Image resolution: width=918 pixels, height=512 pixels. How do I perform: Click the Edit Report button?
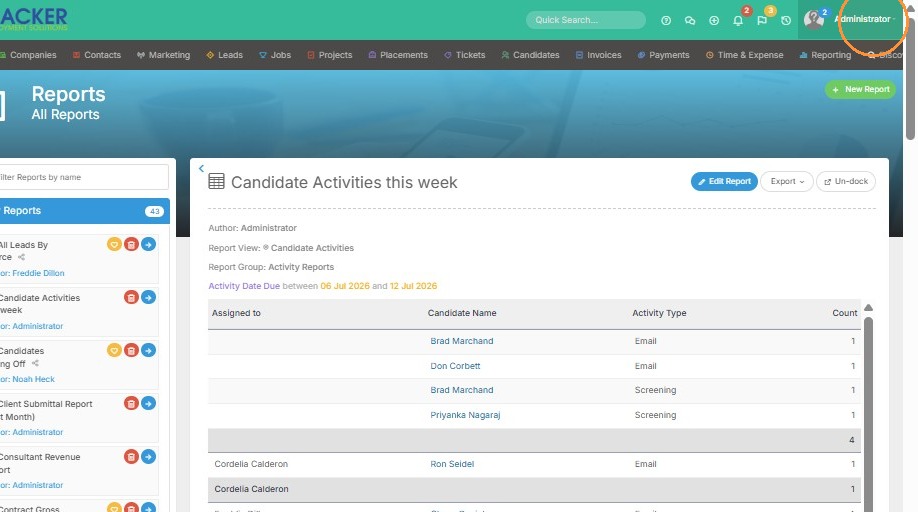pyautogui.click(x=724, y=181)
